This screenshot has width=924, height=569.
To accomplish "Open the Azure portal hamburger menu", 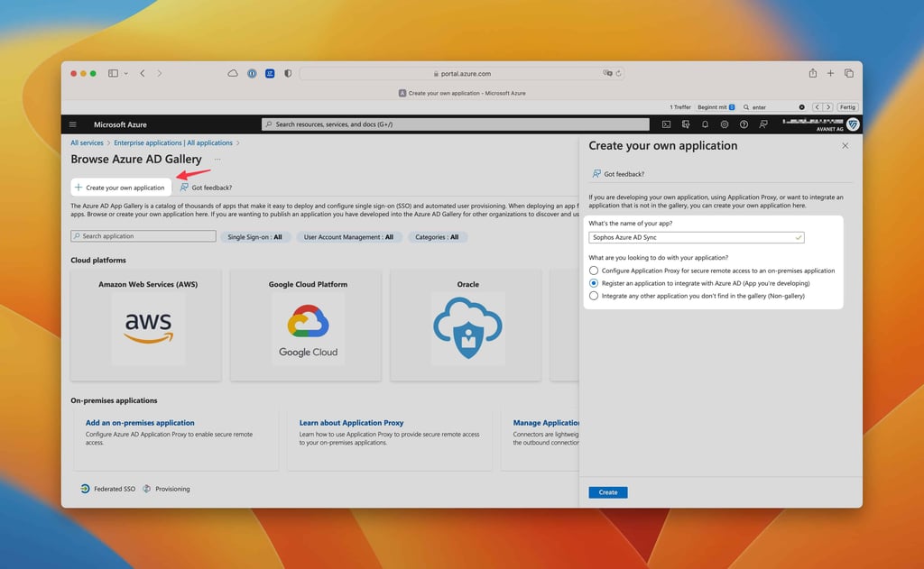I will coord(72,124).
